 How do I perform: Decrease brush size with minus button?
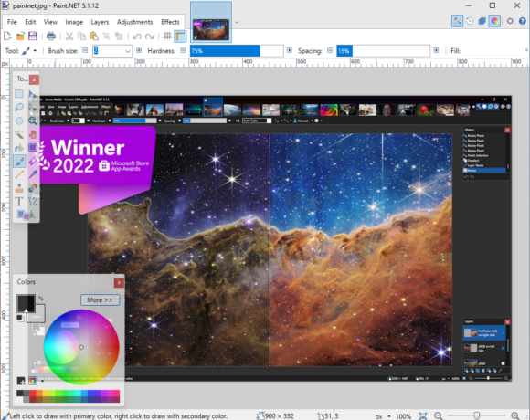pos(85,50)
